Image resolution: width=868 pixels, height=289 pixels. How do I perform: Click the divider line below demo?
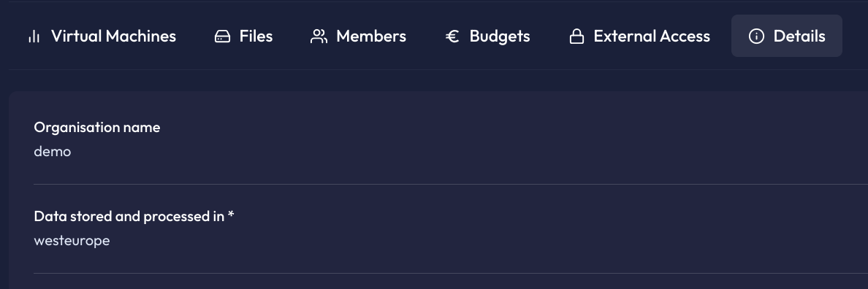point(451,184)
